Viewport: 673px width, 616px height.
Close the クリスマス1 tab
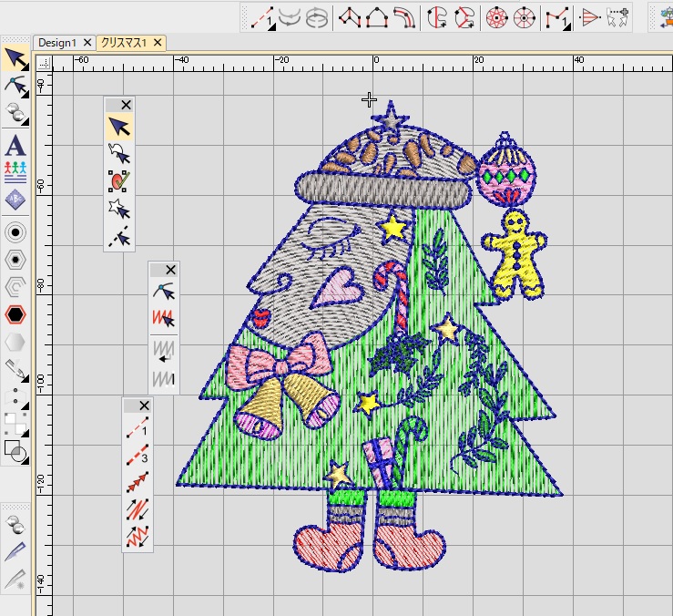tap(158, 43)
